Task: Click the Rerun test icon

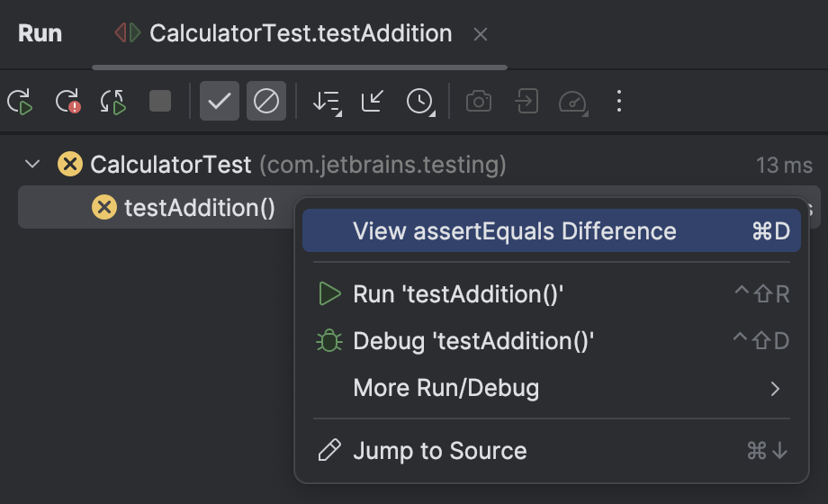Action: pyautogui.click(x=21, y=101)
